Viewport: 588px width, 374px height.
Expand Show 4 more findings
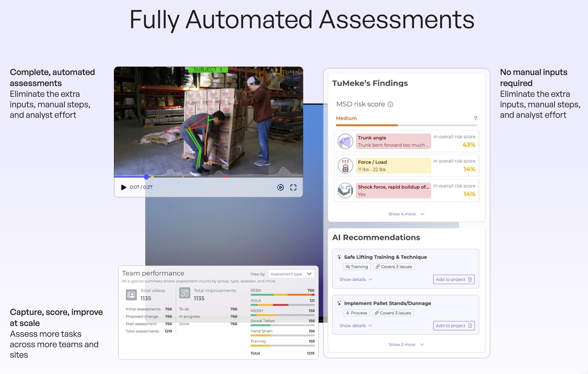(406, 214)
